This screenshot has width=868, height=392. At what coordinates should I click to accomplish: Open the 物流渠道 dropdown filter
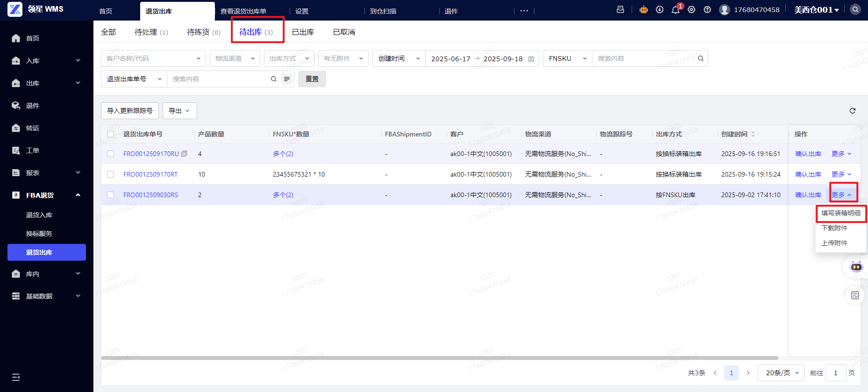(235, 58)
